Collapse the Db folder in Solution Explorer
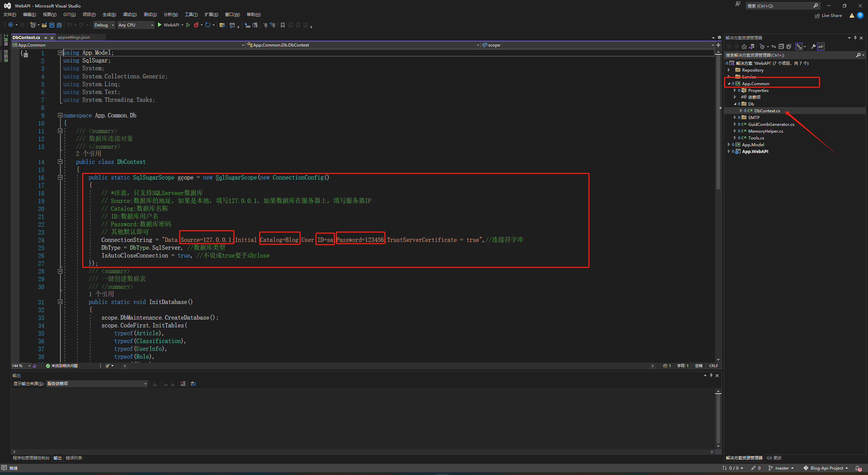 [735, 104]
